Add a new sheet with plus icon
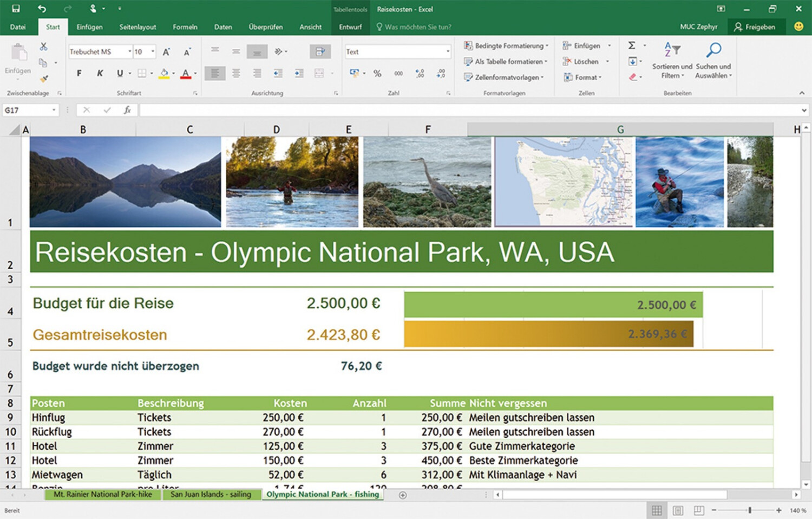Screen dimensions: 812x519 point(403,495)
